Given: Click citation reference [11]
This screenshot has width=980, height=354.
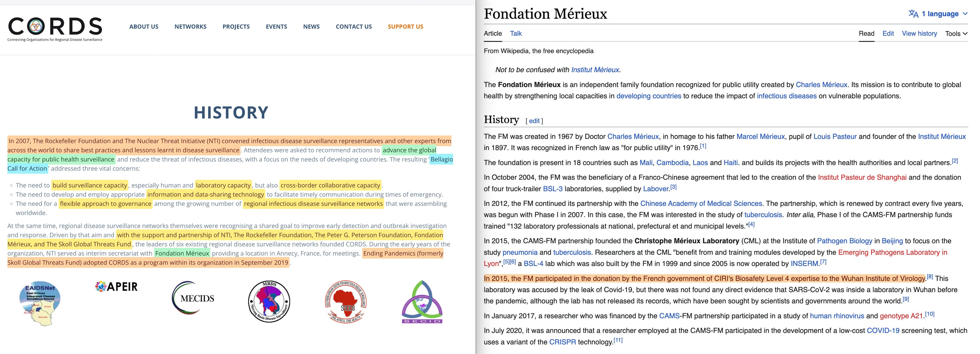Looking at the screenshot, I should pos(618,340).
